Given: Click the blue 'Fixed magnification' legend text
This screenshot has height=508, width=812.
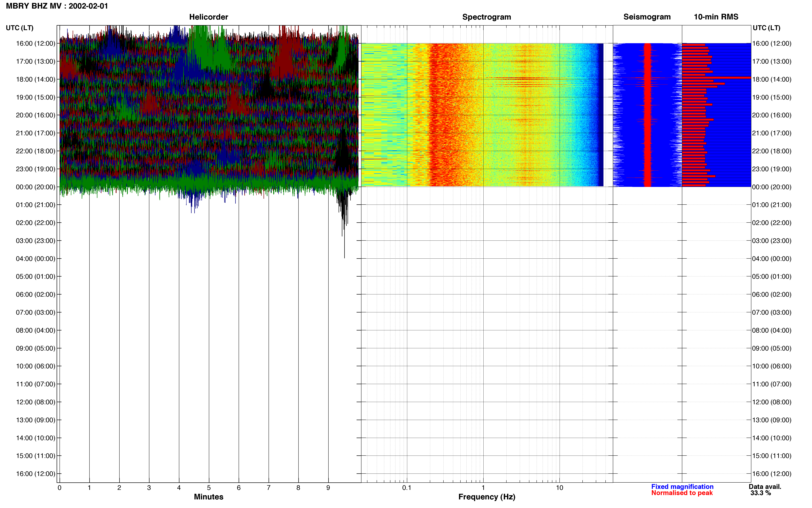Looking at the screenshot, I should click(x=682, y=486).
